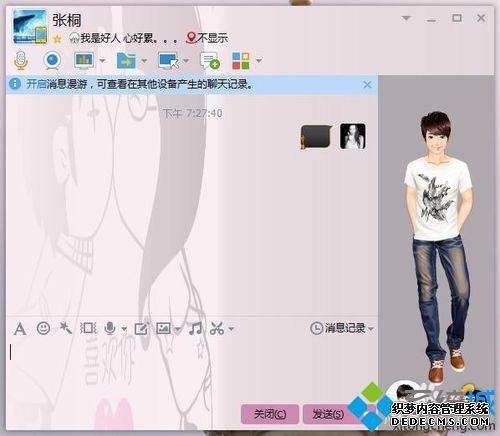This screenshot has height=436, width=500.
Task: Start a video call via the webcam icon
Action: pos(52,61)
